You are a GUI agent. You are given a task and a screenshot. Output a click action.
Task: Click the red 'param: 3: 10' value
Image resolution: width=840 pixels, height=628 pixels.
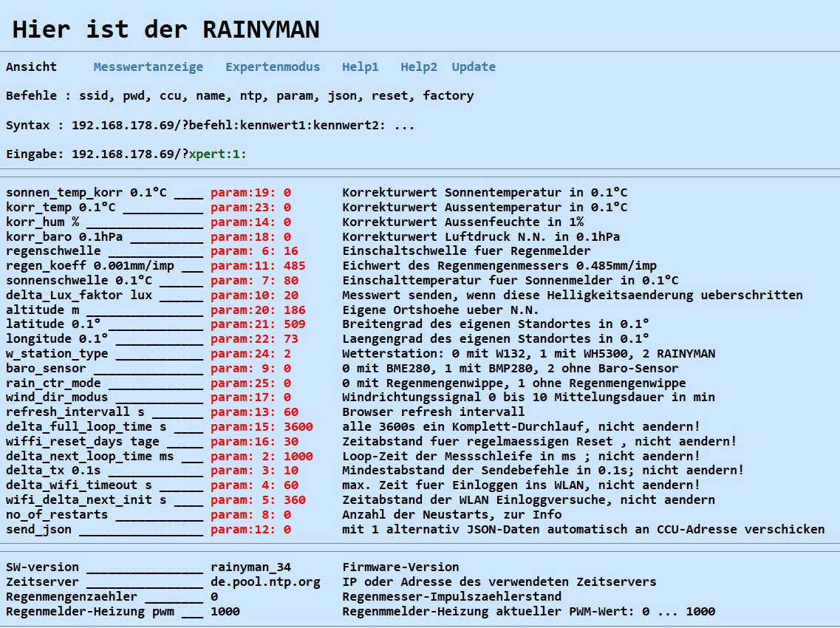tap(254, 470)
